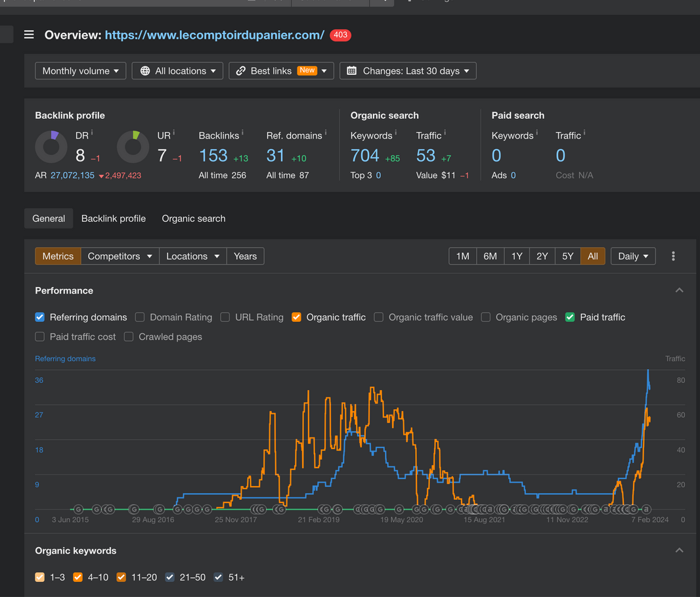Viewport: 700px width, 597px height.
Task: Click the UR donut chart
Action: point(133,147)
